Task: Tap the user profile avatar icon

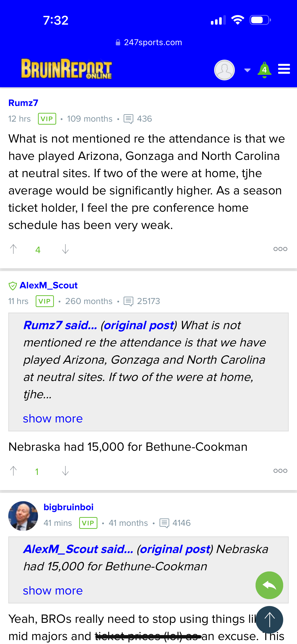Action: [224, 70]
